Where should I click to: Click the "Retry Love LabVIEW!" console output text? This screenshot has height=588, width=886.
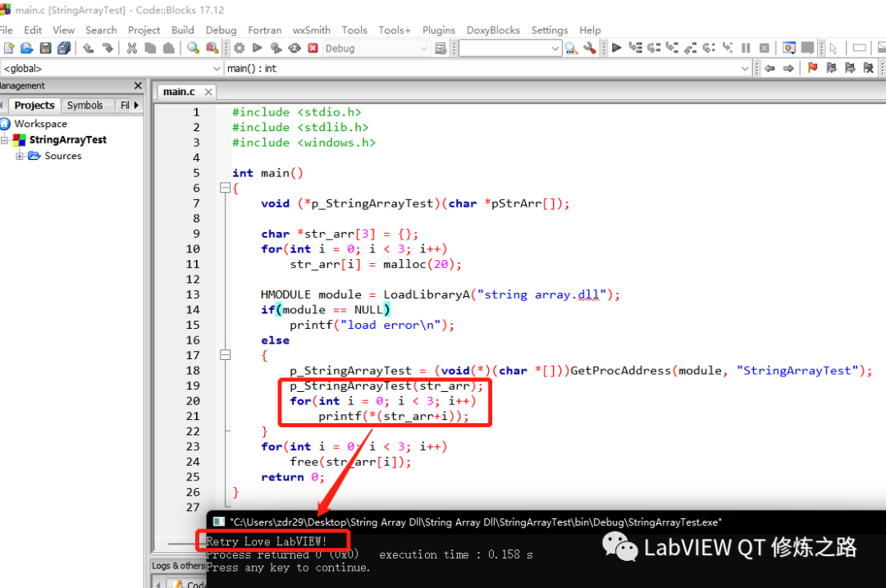(x=267, y=541)
